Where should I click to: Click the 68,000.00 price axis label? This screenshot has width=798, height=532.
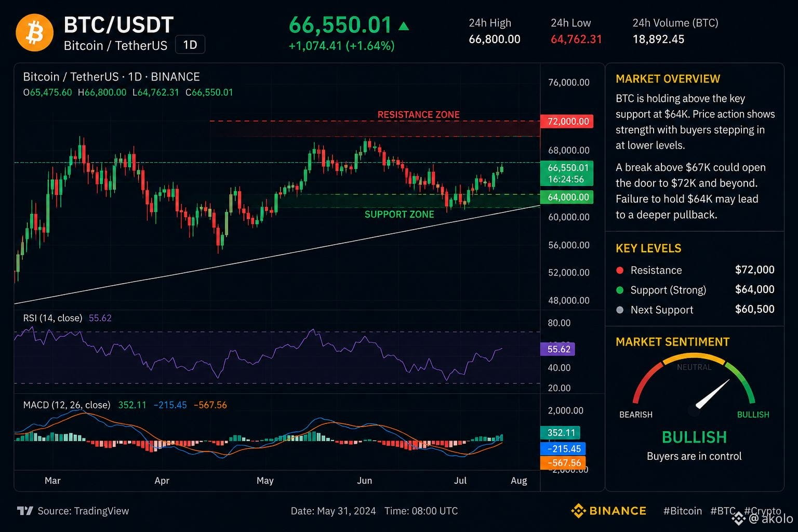pyautogui.click(x=569, y=151)
